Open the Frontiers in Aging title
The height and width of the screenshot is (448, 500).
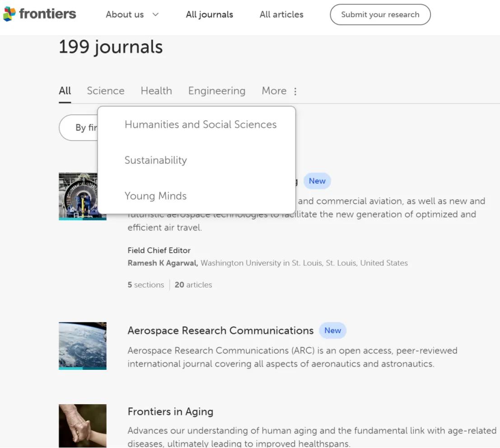tap(170, 411)
